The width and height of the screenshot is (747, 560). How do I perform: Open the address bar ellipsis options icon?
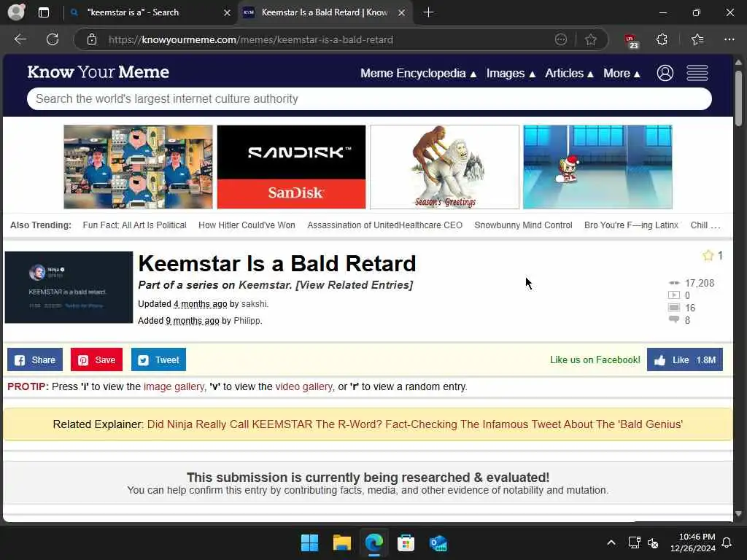click(x=561, y=39)
